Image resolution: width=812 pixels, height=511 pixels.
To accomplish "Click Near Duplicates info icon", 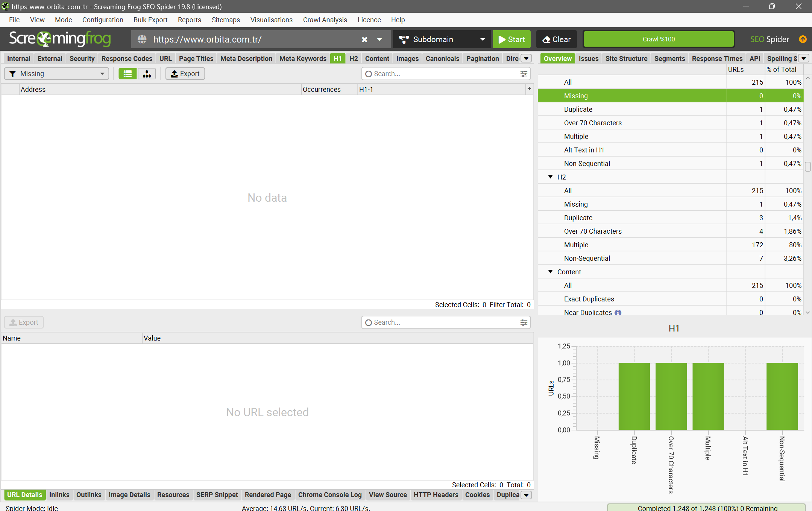I will pyautogui.click(x=618, y=312).
